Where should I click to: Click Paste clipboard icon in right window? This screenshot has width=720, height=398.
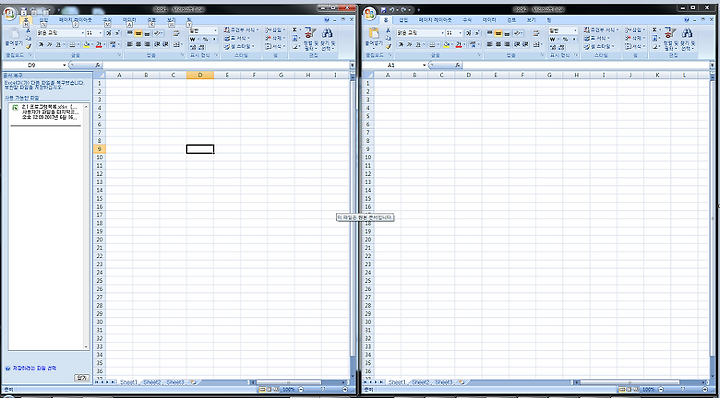point(374,34)
